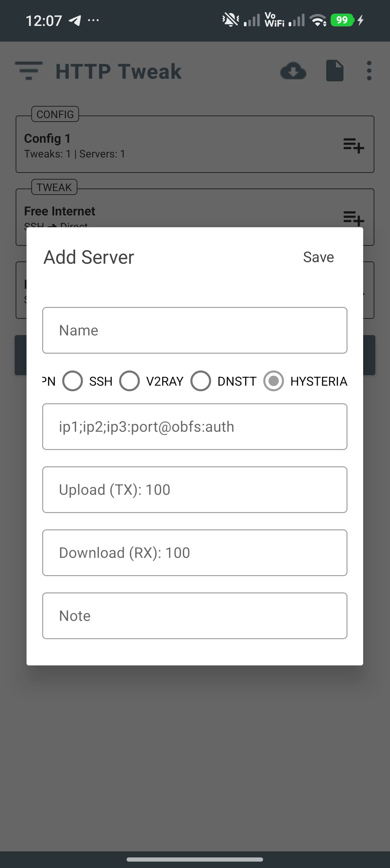
Task: Focus the ip1;ip2;ip3:port@obfs:auth field
Action: click(x=195, y=427)
